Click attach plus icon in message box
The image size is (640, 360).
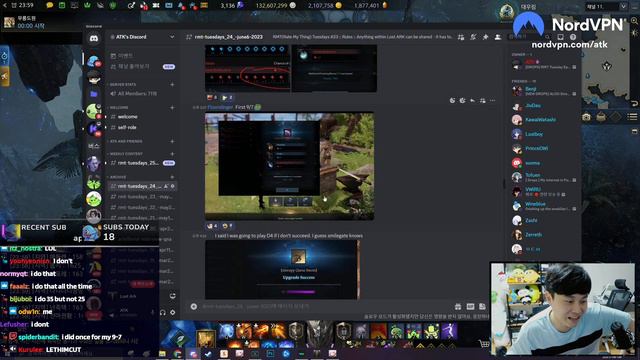(x=194, y=307)
